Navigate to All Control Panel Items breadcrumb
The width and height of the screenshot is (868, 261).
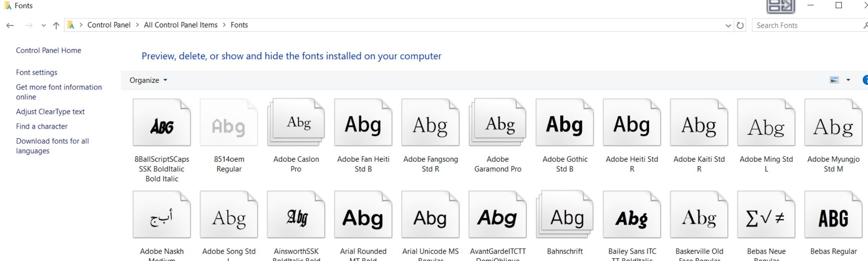pyautogui.click(x=181, y=25)
